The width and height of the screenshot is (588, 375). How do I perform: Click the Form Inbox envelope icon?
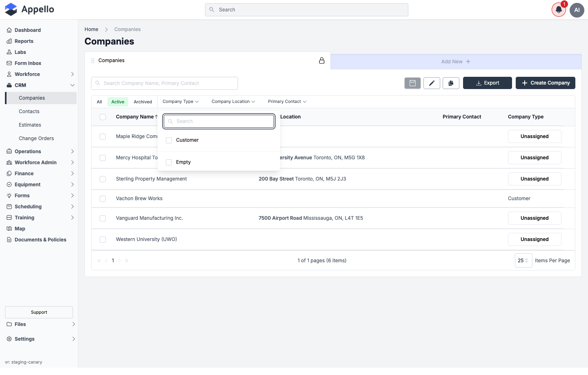pyautogui.click(x=9, y=63)
